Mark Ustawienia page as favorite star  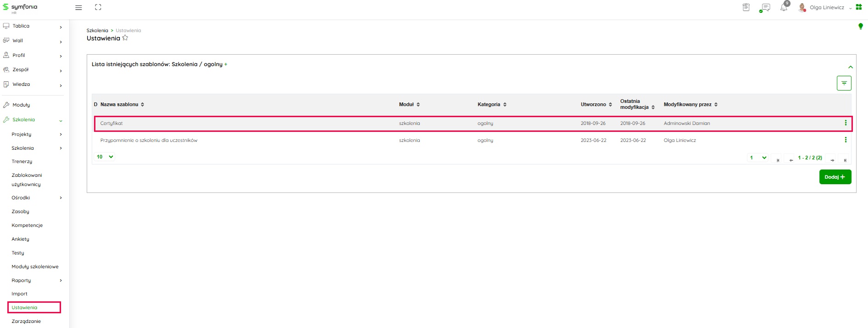pos(125,38)
